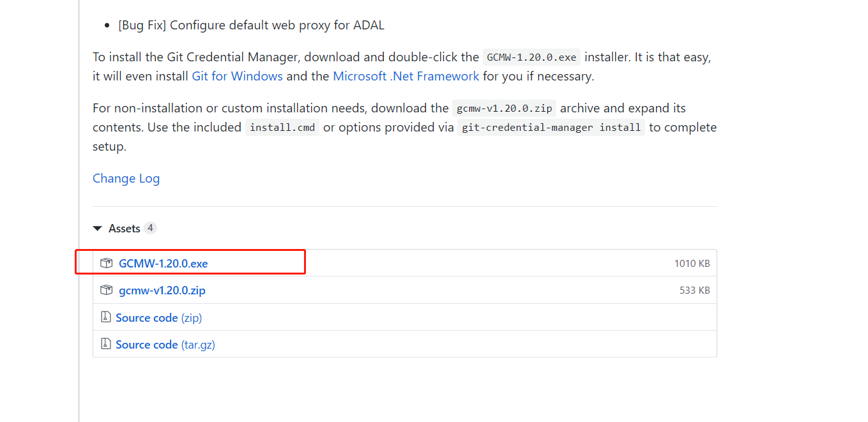The image size is (868, 422).
Task: Download the gcmw-v1.20.0.zip asset
Action: pyautogui.click(x=162, y=290)
